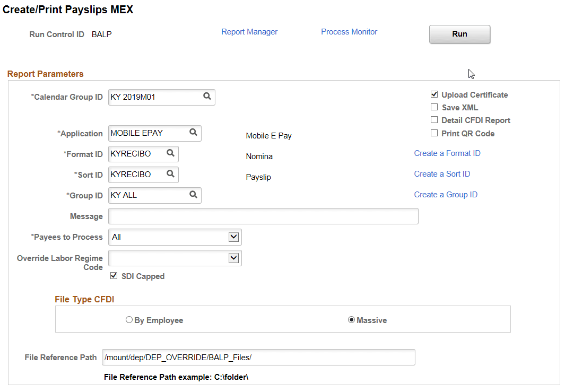Open the Sort ID lookup
This screenshot has width=565, height=392.
tap(171, 175)
